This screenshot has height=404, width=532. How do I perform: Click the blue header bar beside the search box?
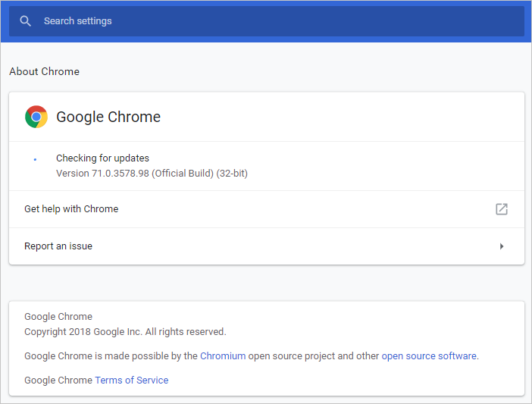pyautogui.click(x=528, y=21)
